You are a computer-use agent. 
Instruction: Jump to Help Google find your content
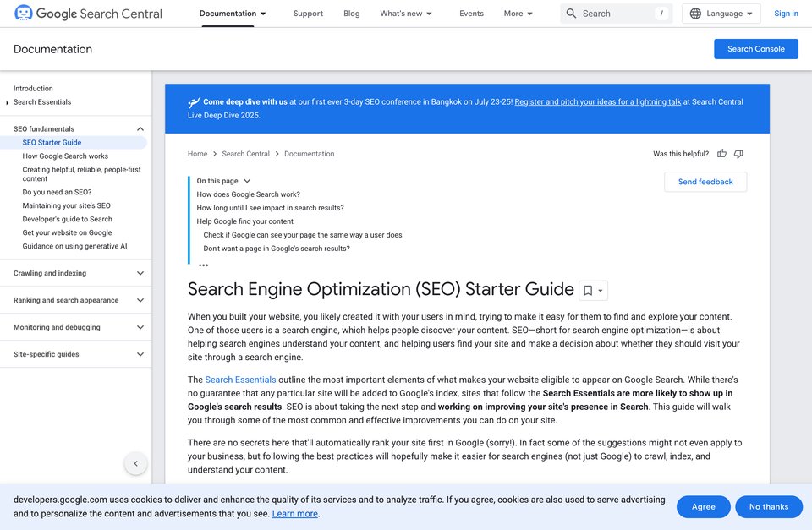(245, 221)
